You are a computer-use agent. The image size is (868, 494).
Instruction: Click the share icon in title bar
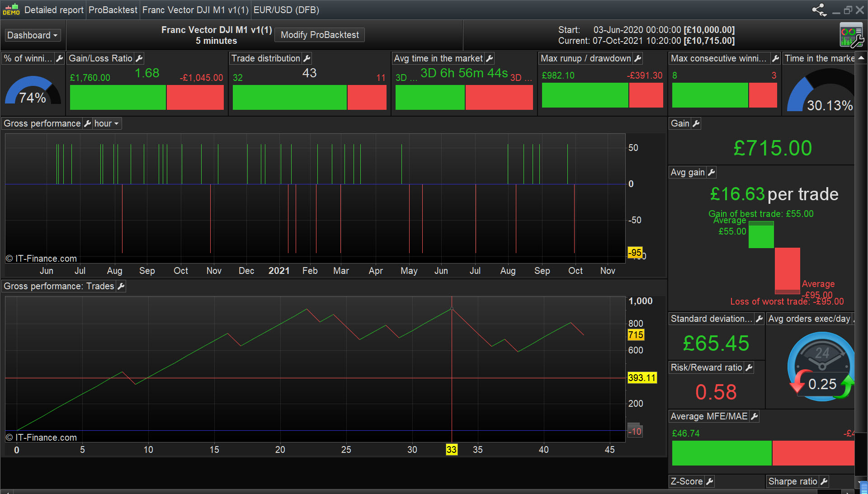point(819,10)
